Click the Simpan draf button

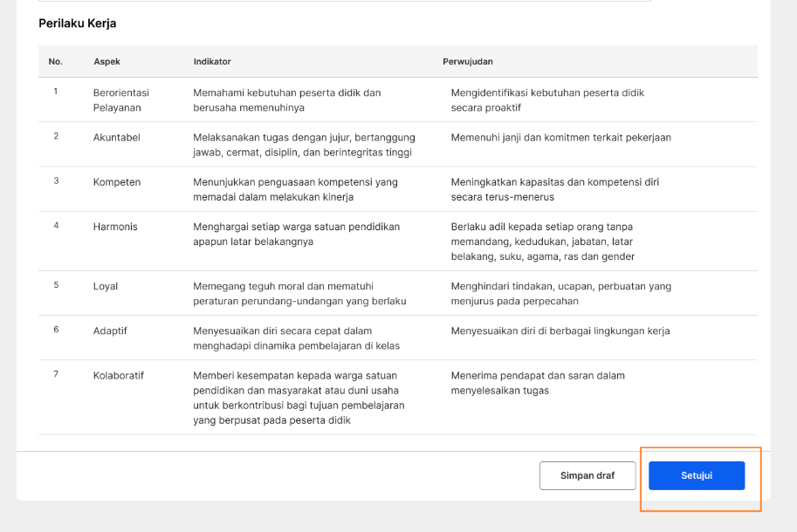pyautogui.click(x=587, y=475)
